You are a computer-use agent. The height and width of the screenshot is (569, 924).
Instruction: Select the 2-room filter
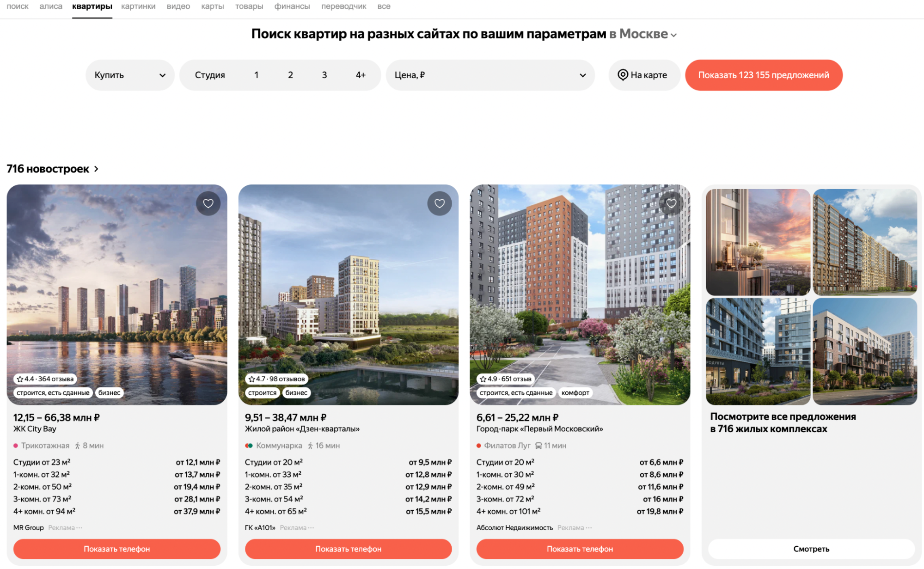click(x=290, y=75)
